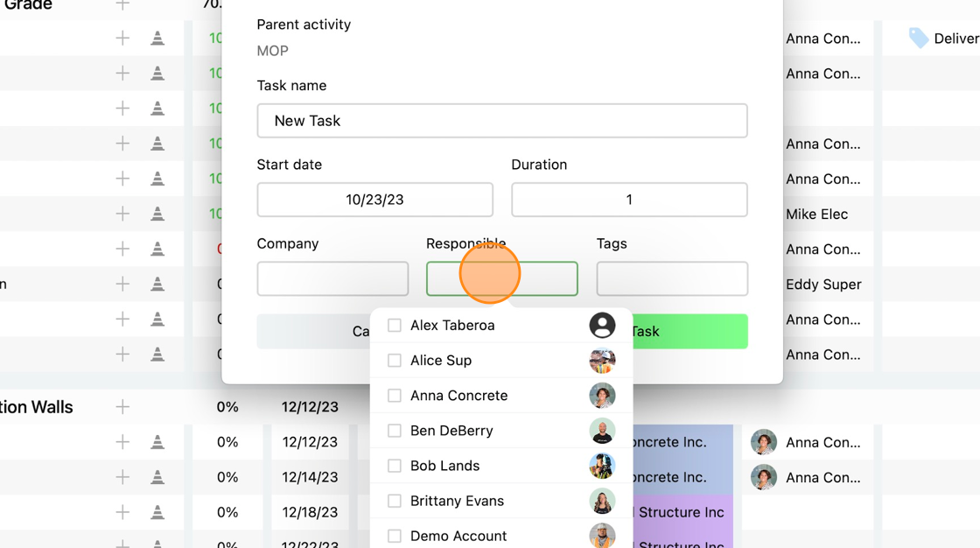Click the cone icon in the Eddy Super row

(157, 284)
